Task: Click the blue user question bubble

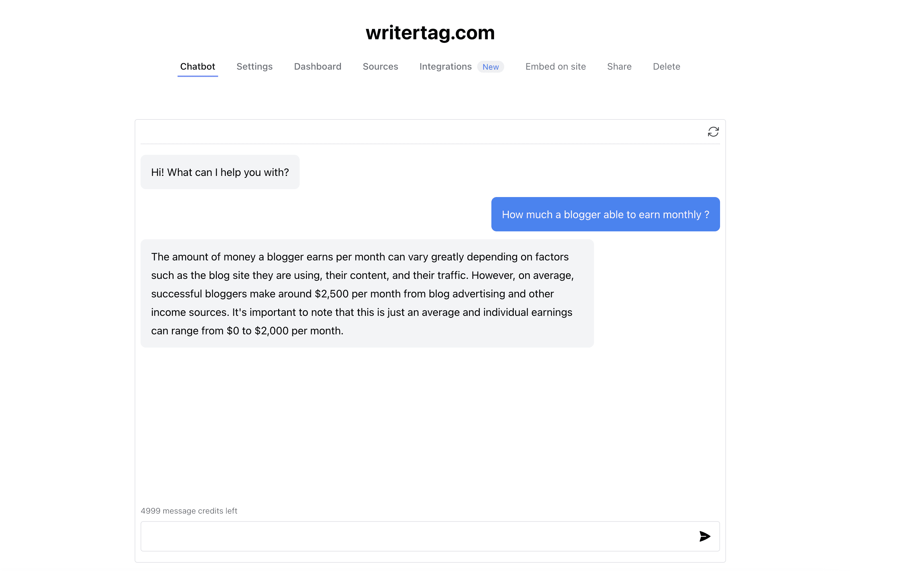Action: [x=605, y=214]
